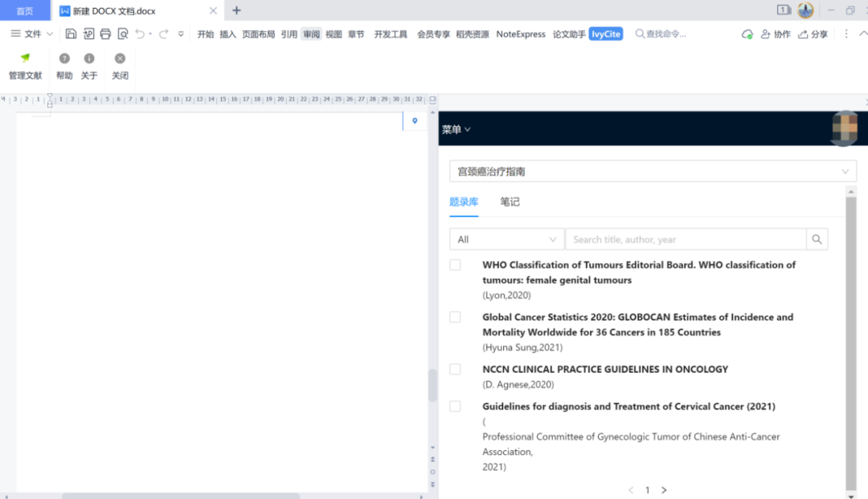Open the more options vertical dots
The height and width of the screenshot is (499, 868).
[x=845, y=35]
